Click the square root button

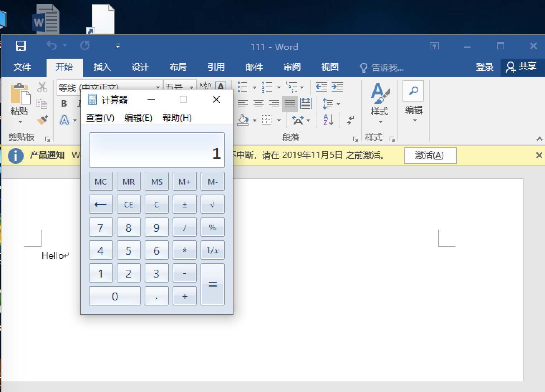[x=212, y=204]
